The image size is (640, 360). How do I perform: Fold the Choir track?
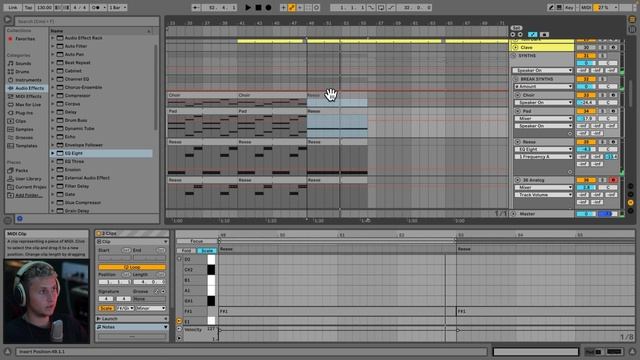[518, 95]
